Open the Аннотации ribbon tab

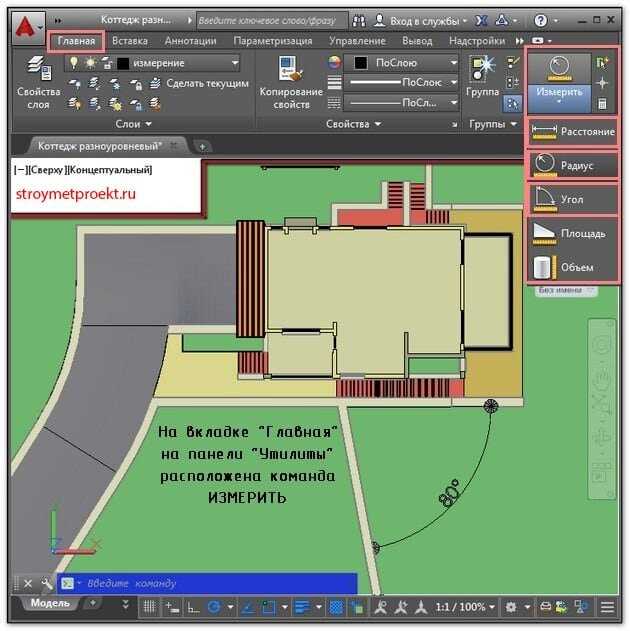[x=191, y=41]
